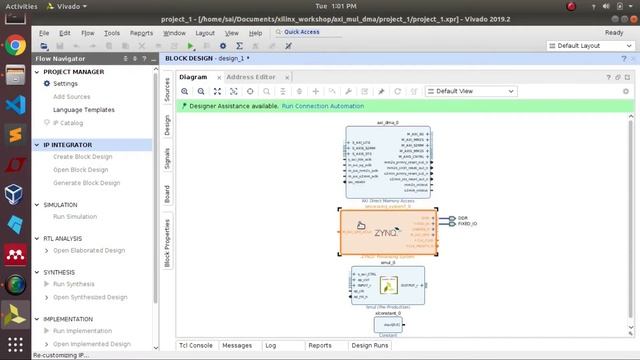Collapse SYNTHESIS section

[x=37, y=272]
